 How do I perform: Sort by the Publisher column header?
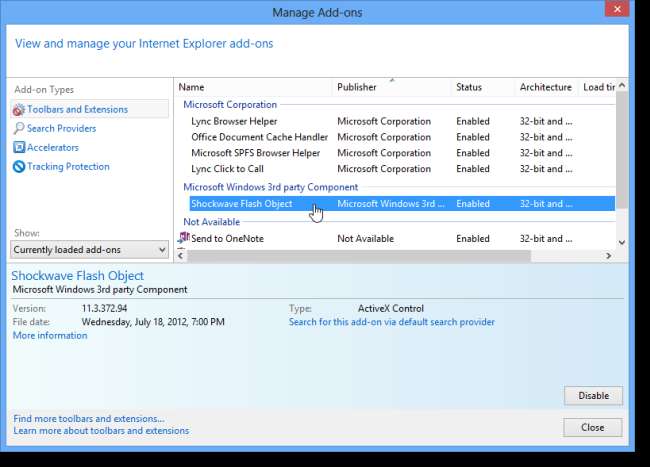(x=391, y=87)
